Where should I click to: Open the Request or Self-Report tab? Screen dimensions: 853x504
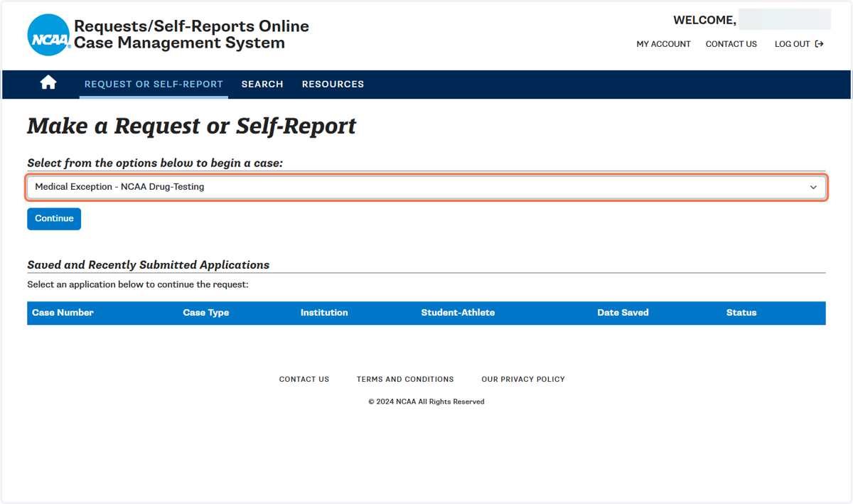pyautogui.click(x=154, y=84)
